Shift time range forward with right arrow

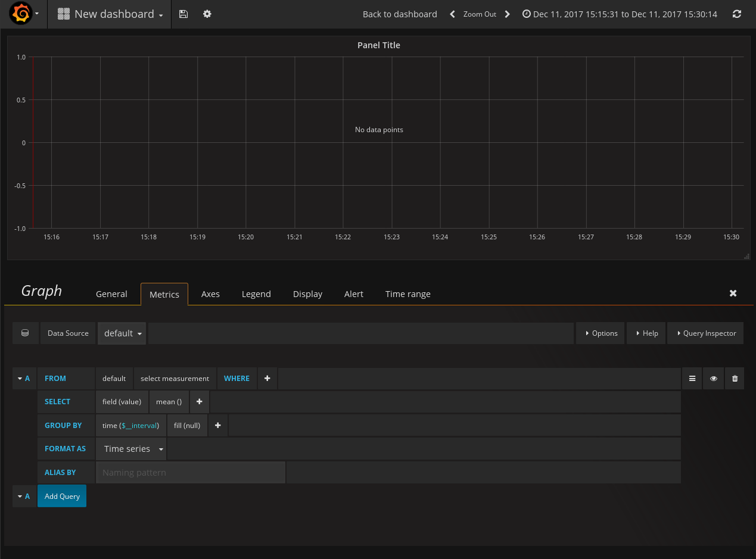coord(507,14)
